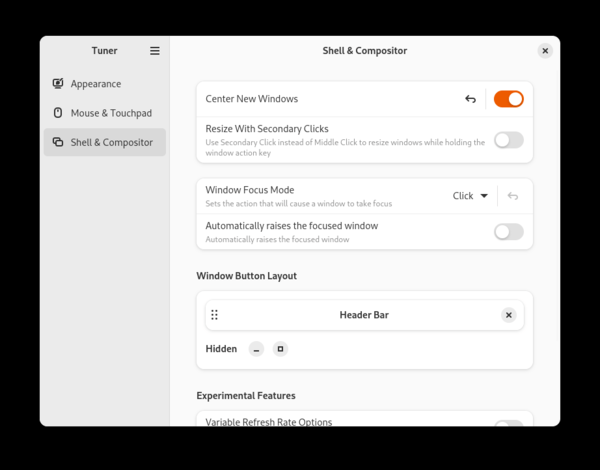
Task: Click the hidden maximize button chip
Action: point(281,349)
